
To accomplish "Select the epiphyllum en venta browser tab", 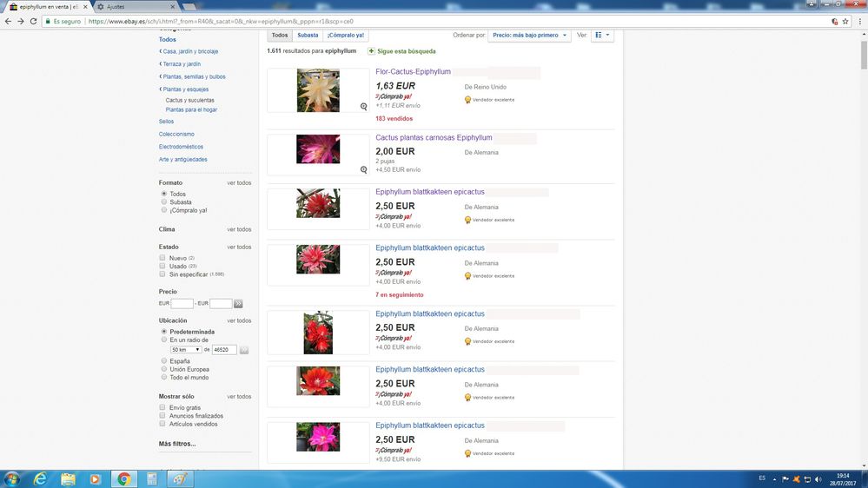I will [47, 7].
